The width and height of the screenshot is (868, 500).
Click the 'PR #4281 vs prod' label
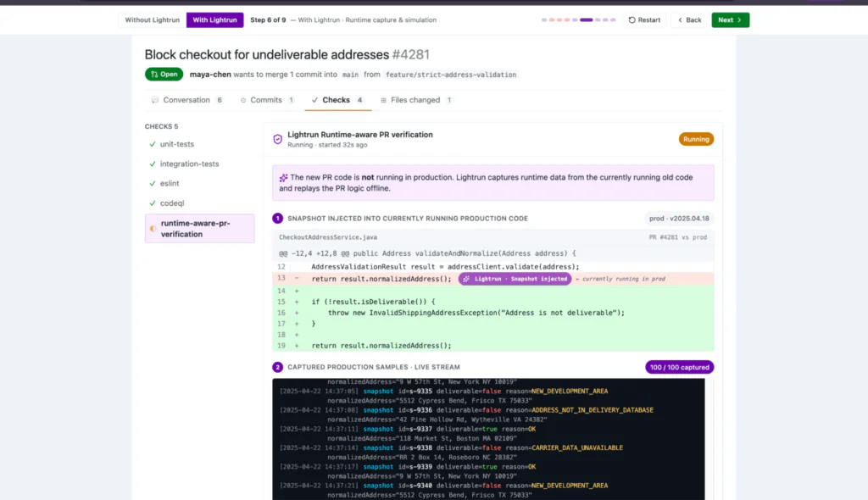click(677, 237)
